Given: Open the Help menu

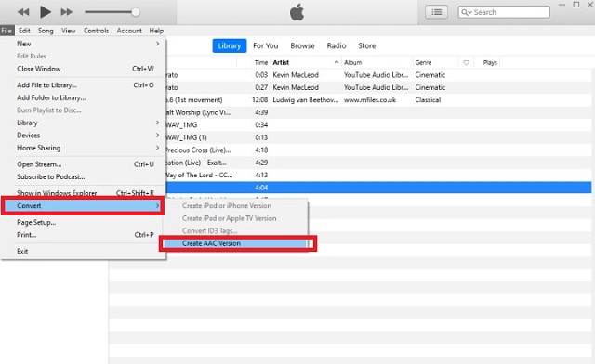Looking at the screenshot, I should (x=156, y=31).
